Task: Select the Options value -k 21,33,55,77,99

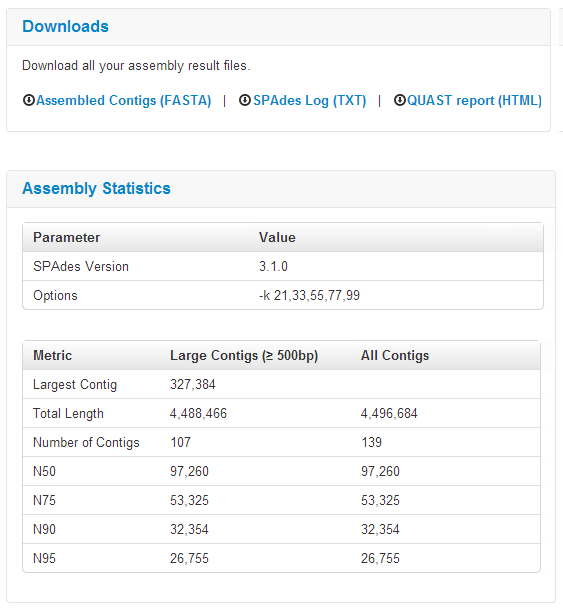Action: (309, 295)
